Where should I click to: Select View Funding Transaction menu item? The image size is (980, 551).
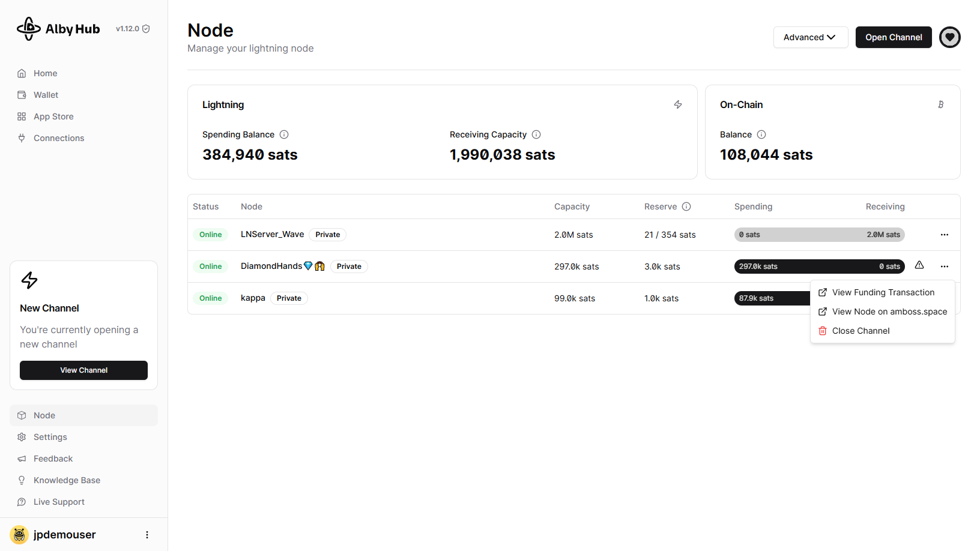pyautogui.click(x=883, y=292)
